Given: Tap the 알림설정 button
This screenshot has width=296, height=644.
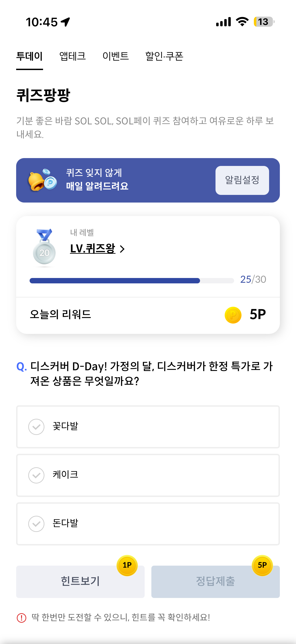Looking at the screenshot, I should click(242, 180).
